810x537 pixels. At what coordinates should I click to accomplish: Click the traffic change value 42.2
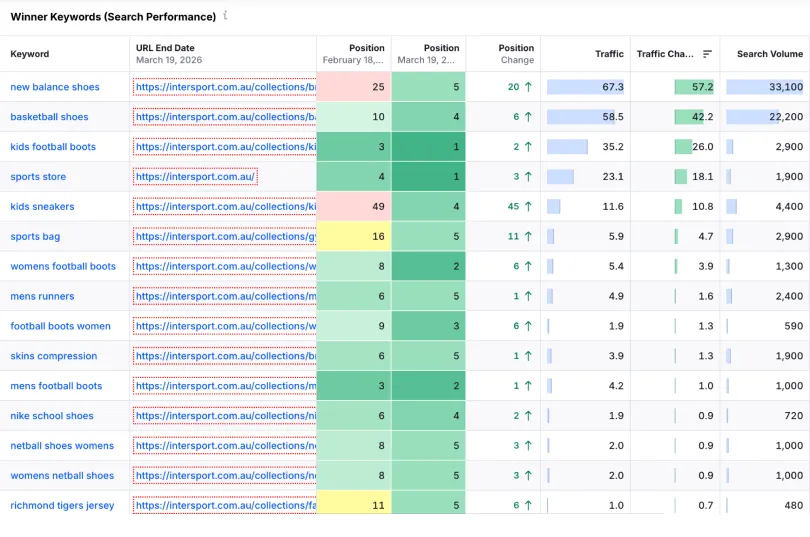(703, 117)
